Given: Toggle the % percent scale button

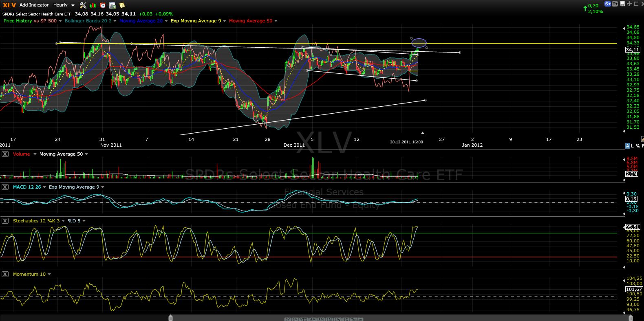Looking at the screenshot, I should click(x=638, y=146).
